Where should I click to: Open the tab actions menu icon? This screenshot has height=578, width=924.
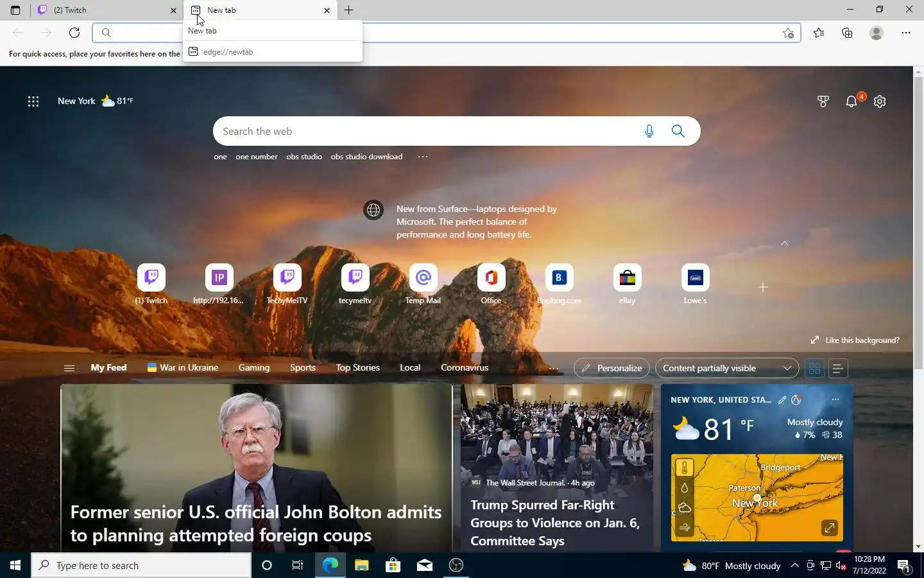pos(15,10)
